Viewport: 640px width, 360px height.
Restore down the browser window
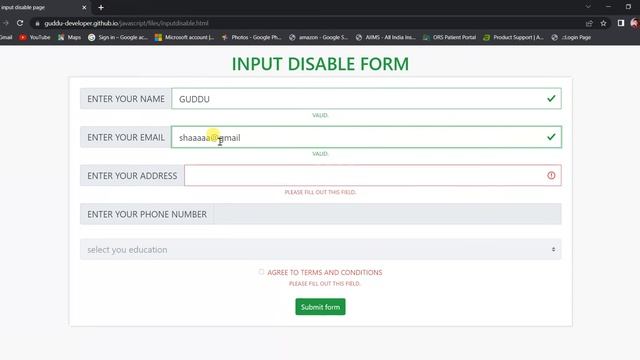(628, 7)
